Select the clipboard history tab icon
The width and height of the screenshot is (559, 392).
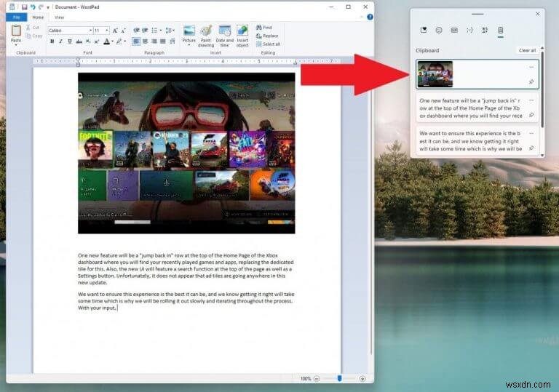click(x=501, y=31)
